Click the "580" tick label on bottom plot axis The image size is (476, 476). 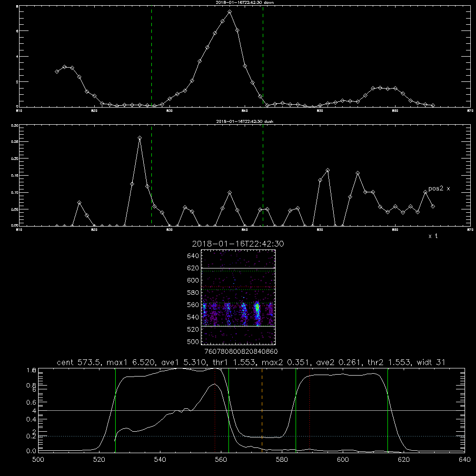click(x=282, y=460)
